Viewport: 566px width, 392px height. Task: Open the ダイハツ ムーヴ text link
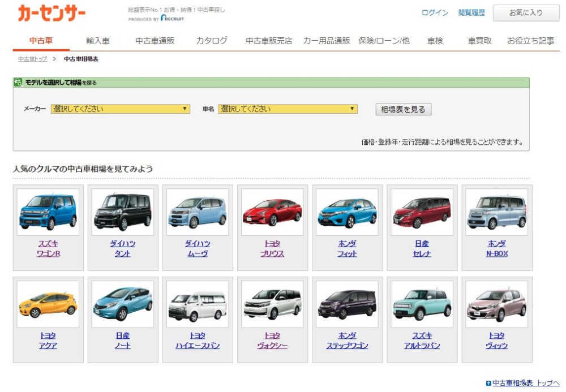point(198,248)
